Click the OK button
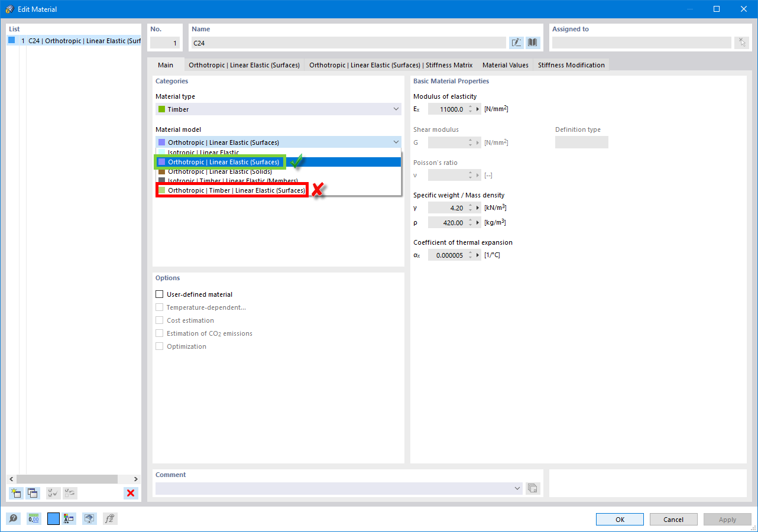758x532 pixels. point(620,520)
